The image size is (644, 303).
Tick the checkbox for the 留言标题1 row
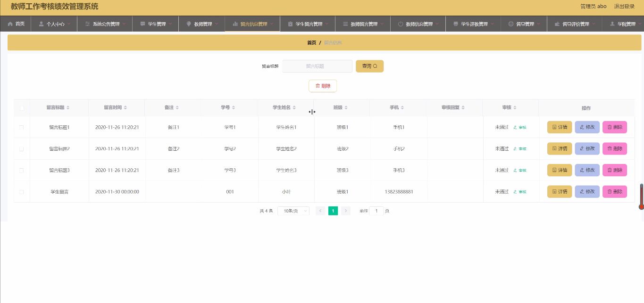tap(21, 127)
